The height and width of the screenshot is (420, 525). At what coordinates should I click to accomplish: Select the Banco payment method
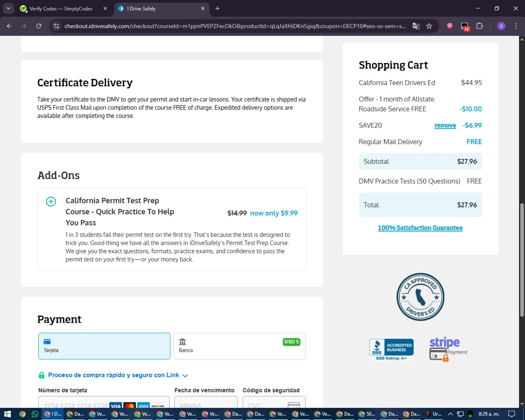point(240,346)
